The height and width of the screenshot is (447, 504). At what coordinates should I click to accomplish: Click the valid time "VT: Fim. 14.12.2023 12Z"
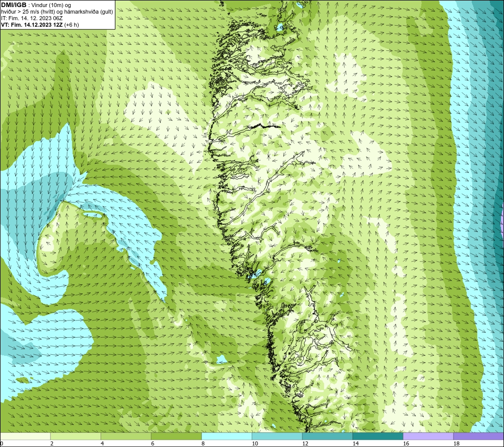pyautogui.click(x=32, y=25)
